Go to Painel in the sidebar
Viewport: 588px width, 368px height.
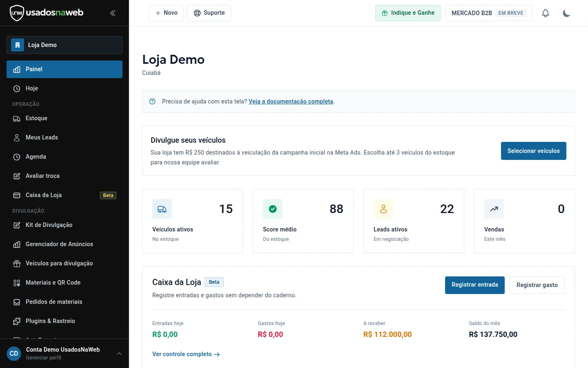point(65,69)
